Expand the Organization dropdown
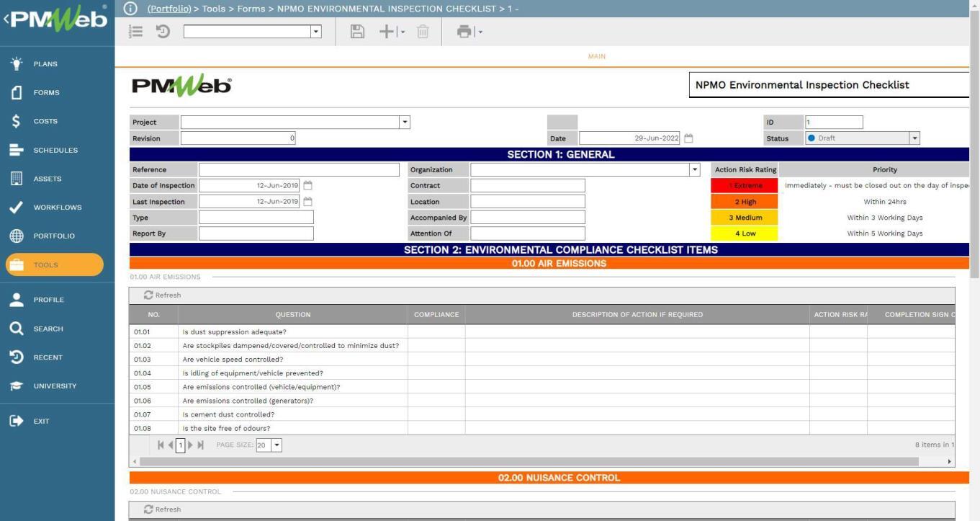Screen dimensions: 980x521 pos(695,170)
